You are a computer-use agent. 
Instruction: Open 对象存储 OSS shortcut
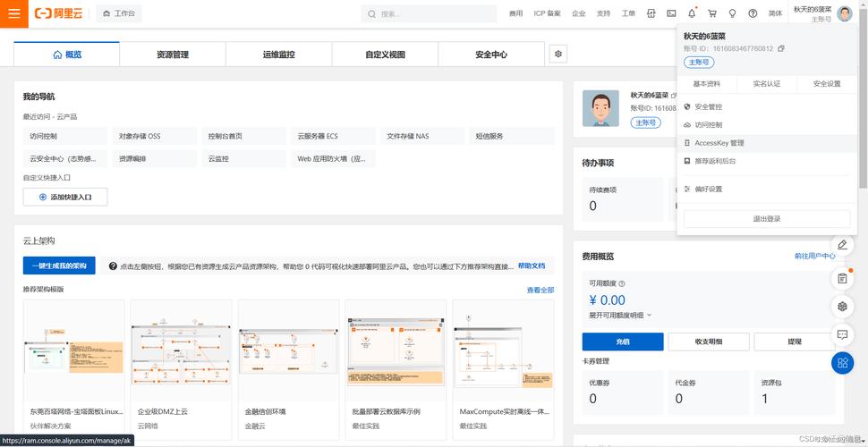pyautogui.click(x=155, y=136)
